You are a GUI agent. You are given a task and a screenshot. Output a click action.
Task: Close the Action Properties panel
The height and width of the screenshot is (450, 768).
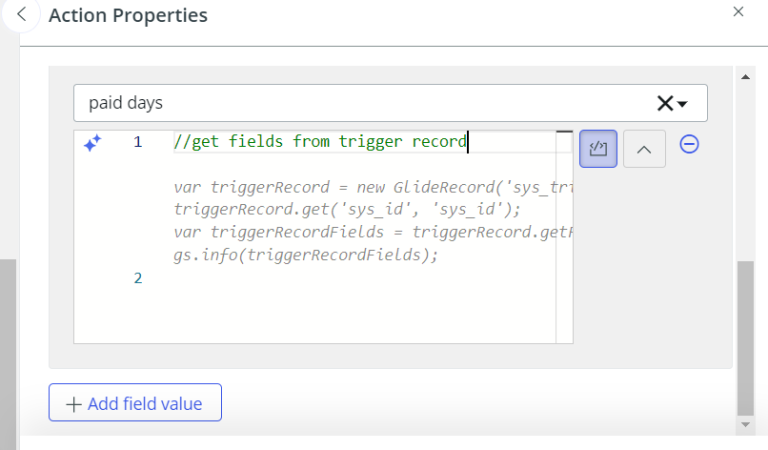(738, 12)
